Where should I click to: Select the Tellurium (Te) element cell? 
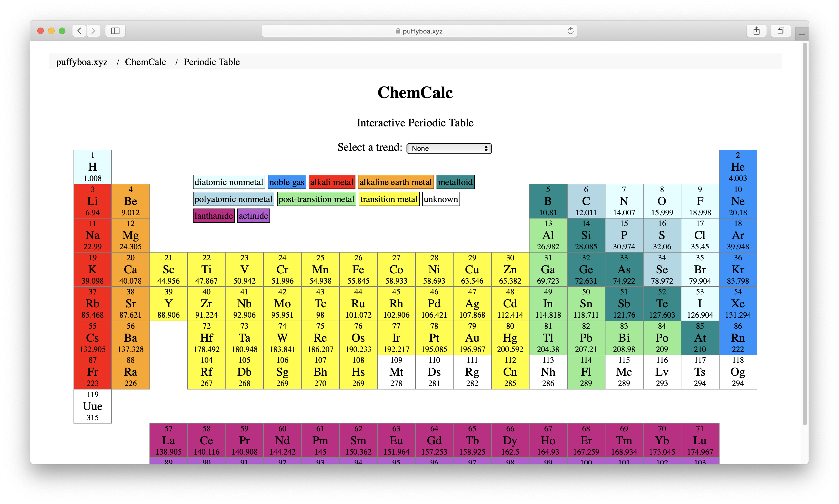pos(662,304)
